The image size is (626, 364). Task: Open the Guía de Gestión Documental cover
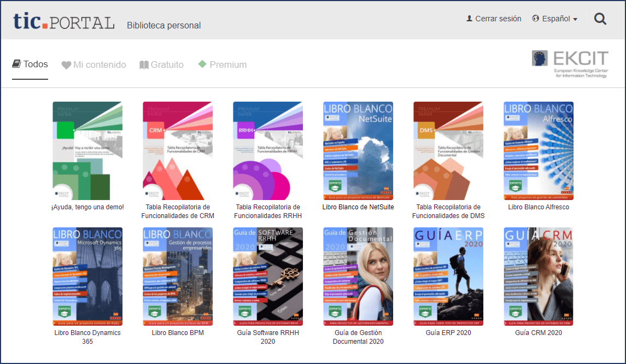point(358,277)
